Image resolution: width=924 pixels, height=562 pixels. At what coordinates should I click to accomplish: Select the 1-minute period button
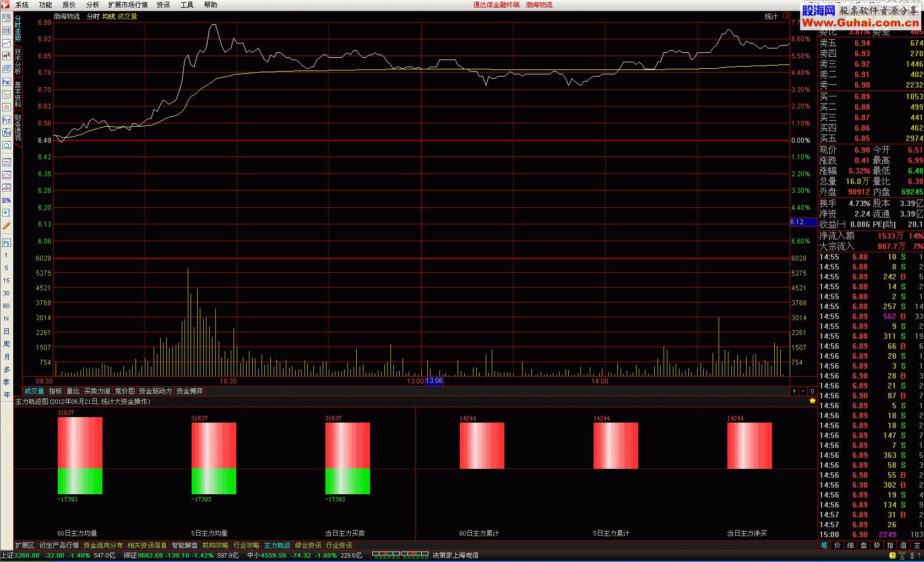(7, 255)
